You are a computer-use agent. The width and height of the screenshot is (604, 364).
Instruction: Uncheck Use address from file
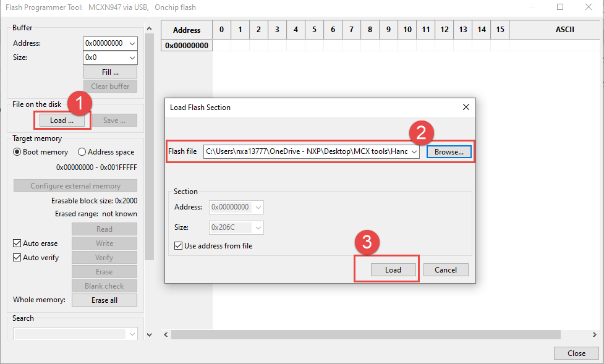click(178, 245)
